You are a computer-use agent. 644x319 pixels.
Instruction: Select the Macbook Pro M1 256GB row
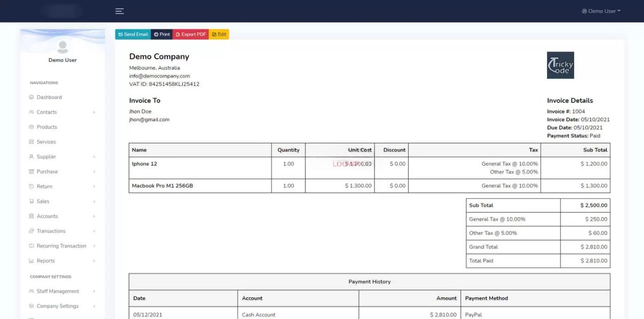[369, 186]
